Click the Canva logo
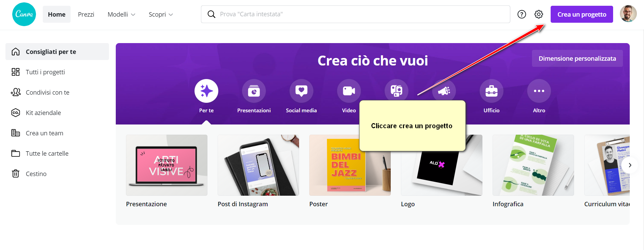This screenshot has height=250, width=644. [x=24, y=14]
